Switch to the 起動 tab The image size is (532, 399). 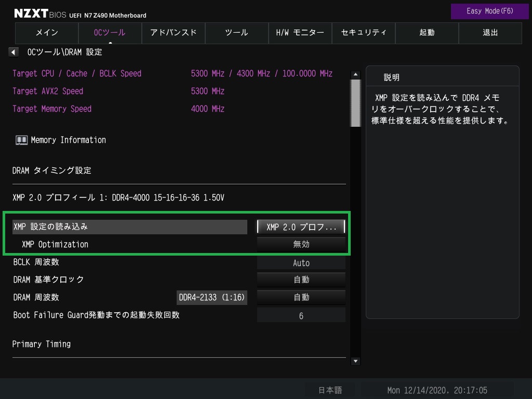click(427, 33)
